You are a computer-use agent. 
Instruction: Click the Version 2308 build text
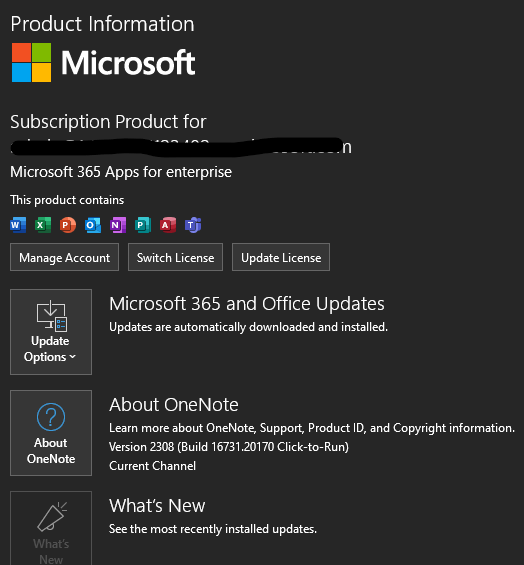pyautogui.click(x=229, y=447)
